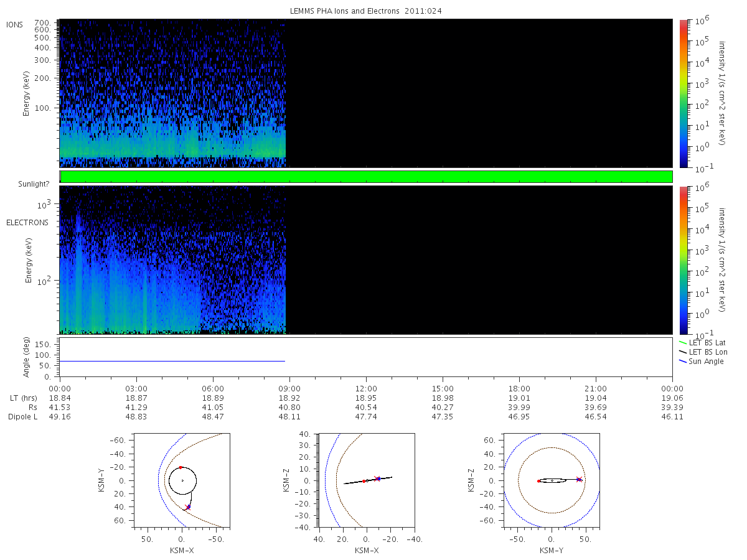Click the electrons intensity color bar

click(683, 260)
